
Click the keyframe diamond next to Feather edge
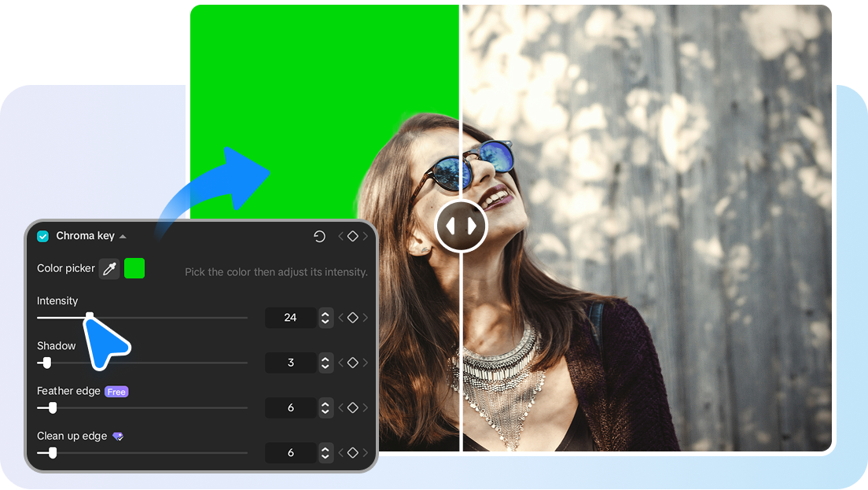pyautogui.click(x=351, y=407)
